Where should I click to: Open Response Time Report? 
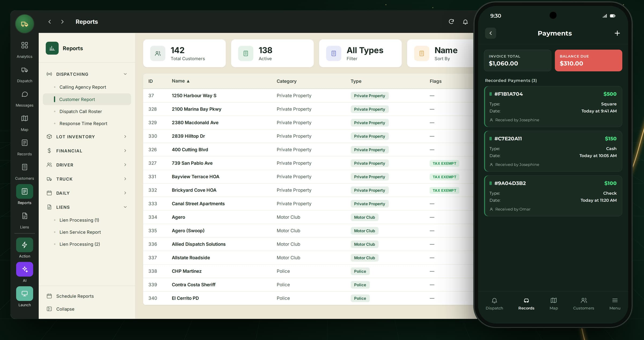click(x=83, y=124)
